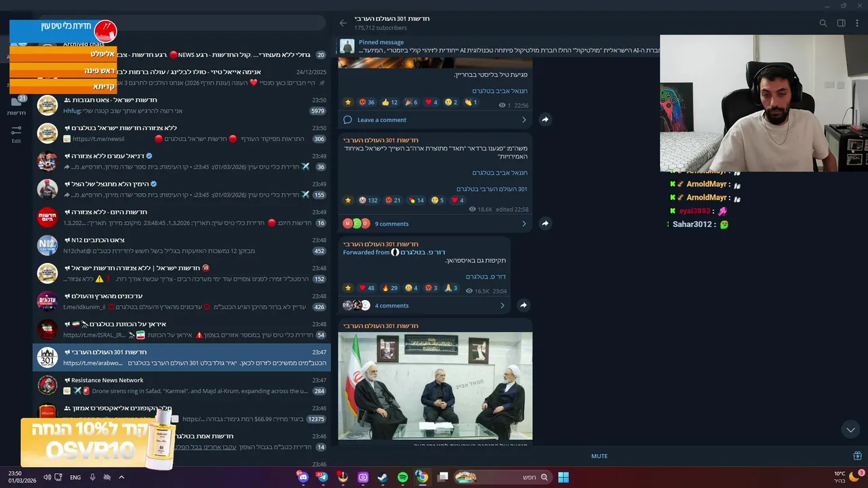
Task: Click the commenter avatars beside 9 comments
Action: (357, 224)
